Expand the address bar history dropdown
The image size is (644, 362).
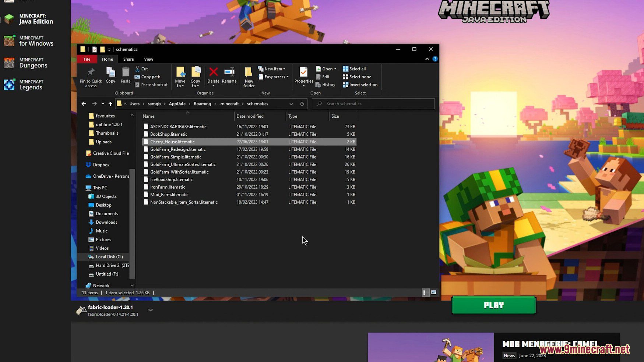pyautogui.click(x=291, y=104)
